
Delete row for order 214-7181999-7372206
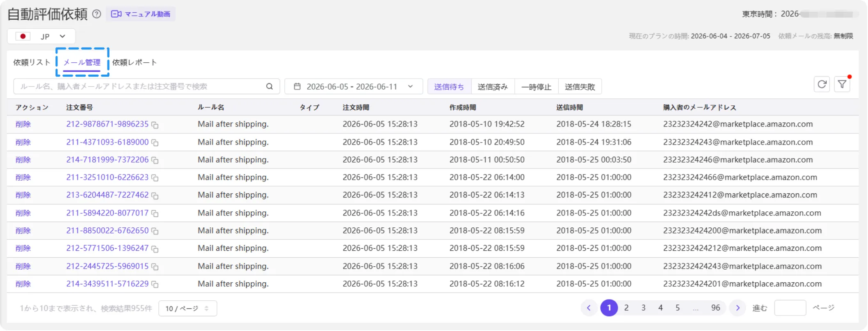23,160
